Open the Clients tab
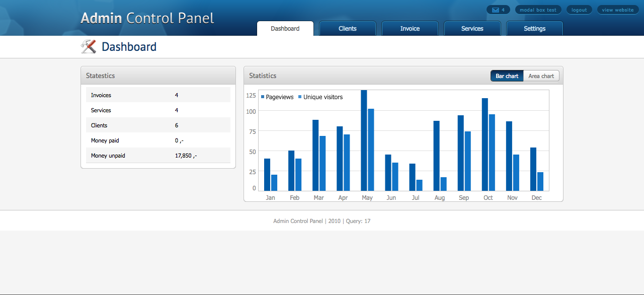Viewport: 644px width, 295px height. 348,29
